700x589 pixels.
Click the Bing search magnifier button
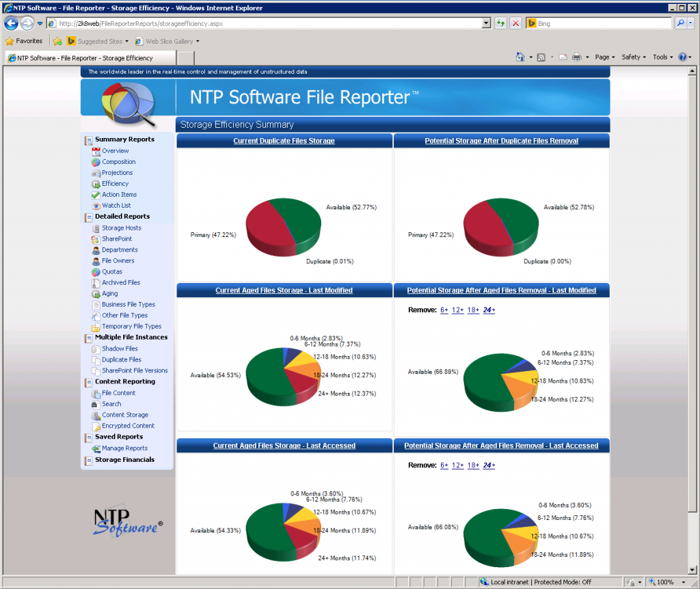[680, 23]
